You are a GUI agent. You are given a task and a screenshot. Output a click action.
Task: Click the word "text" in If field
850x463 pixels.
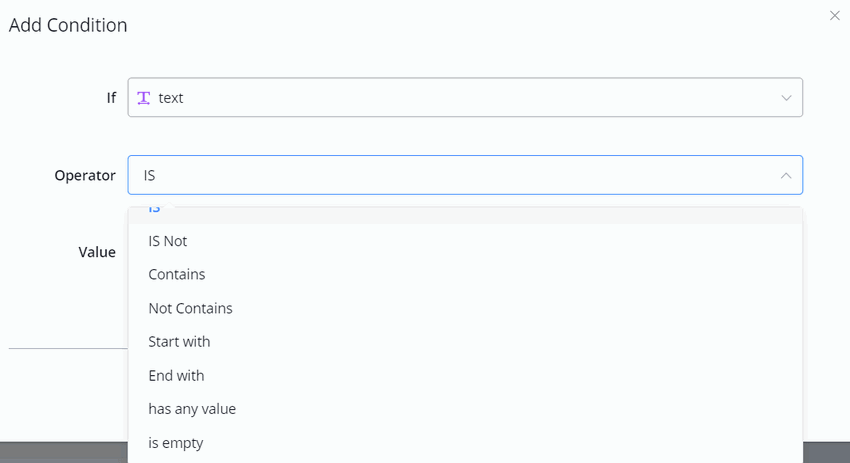(x=171, y=98)
